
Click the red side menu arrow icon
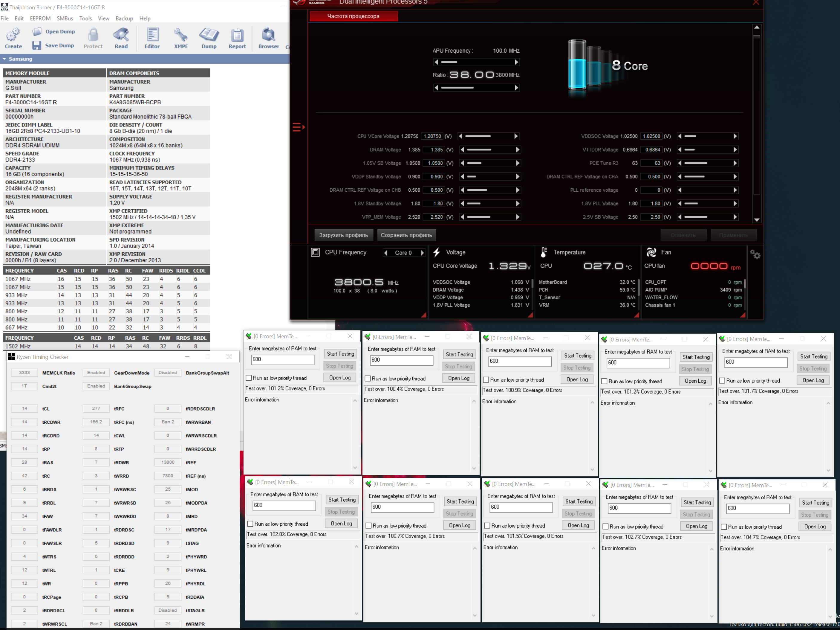[x=299, y=127]
